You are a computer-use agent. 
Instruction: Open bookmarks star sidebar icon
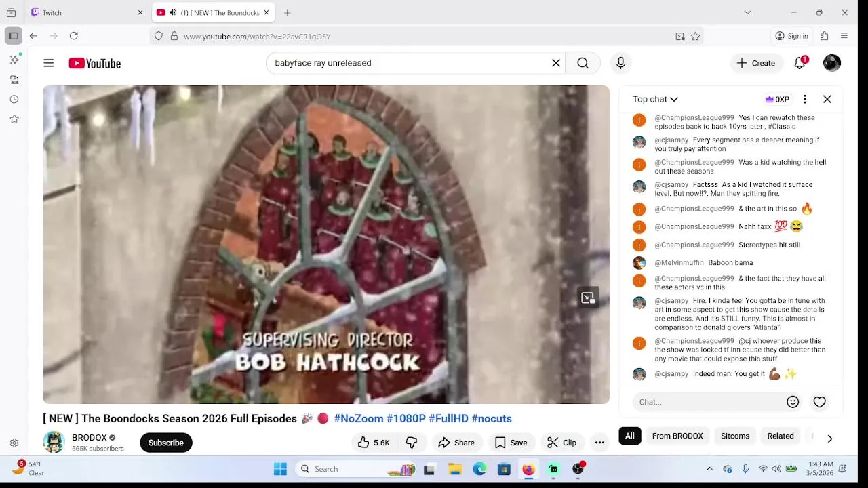(x=14, y=119)
